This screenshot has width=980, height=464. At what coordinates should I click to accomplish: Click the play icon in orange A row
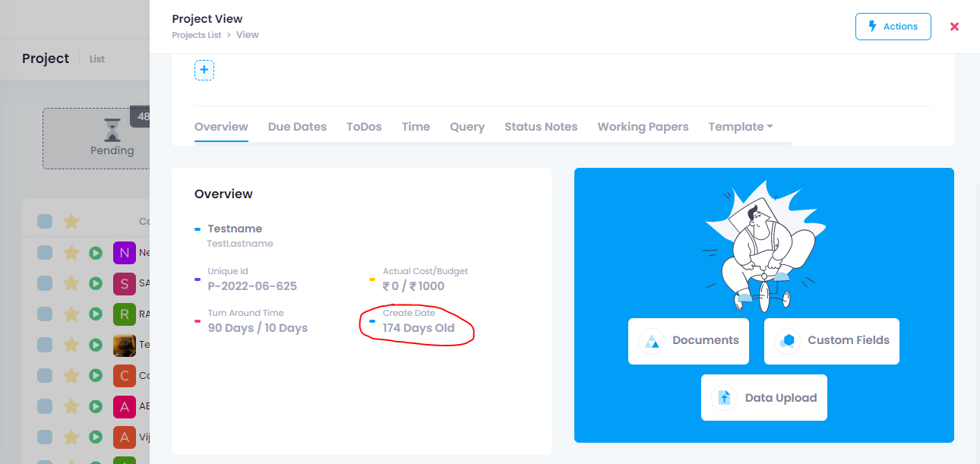96,437
